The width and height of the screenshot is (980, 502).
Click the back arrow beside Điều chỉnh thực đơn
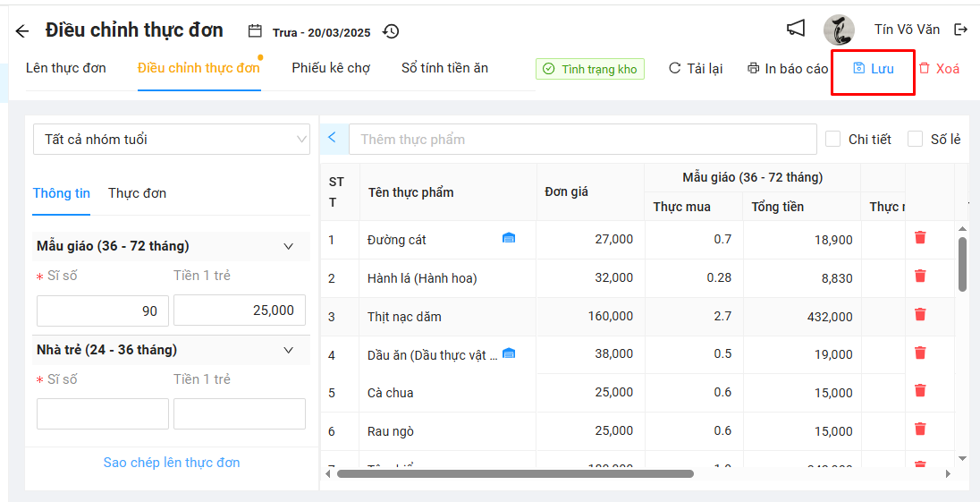click(22, 31)
